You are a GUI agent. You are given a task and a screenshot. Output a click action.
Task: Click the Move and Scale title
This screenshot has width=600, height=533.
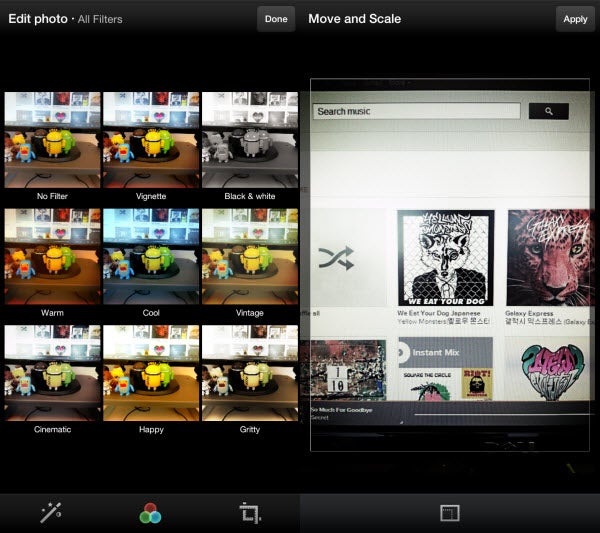tap(355, 19)
